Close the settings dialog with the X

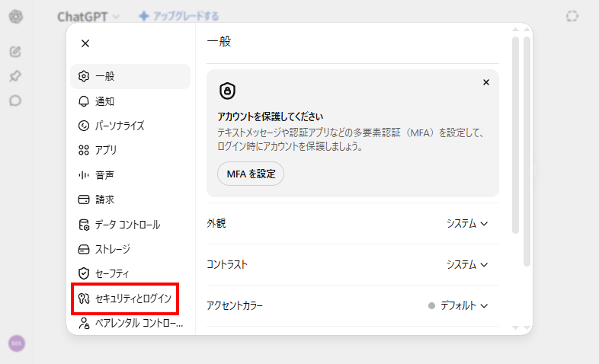(x=85, y=43)
